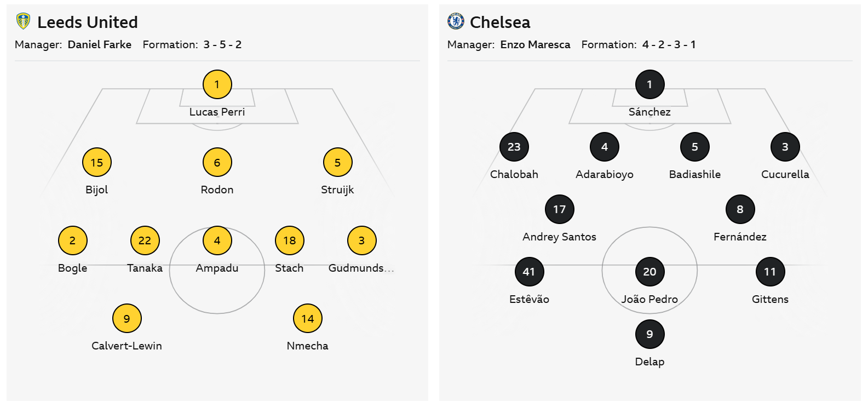Click Gittens' number 11 badge
Screen dimensions: 868x407
[770, 272]
